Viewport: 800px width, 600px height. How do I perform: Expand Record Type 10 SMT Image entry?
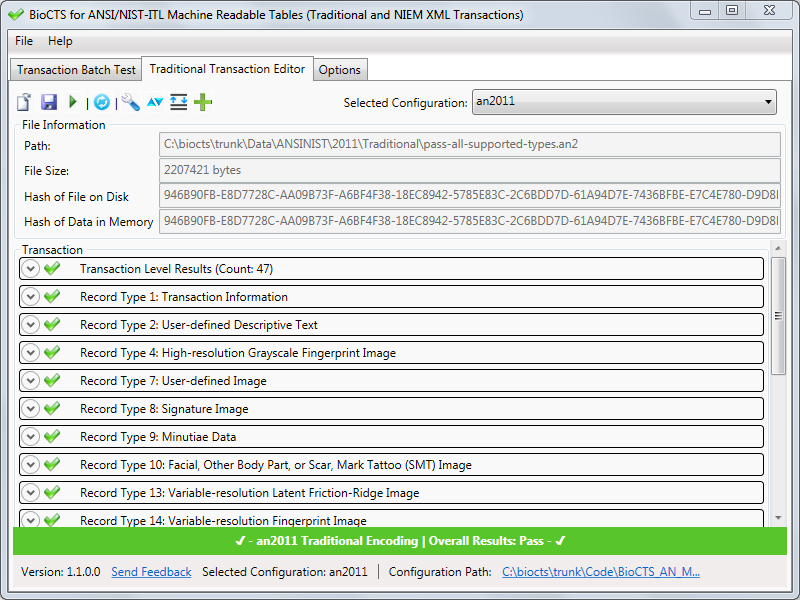tap(30, 464)
